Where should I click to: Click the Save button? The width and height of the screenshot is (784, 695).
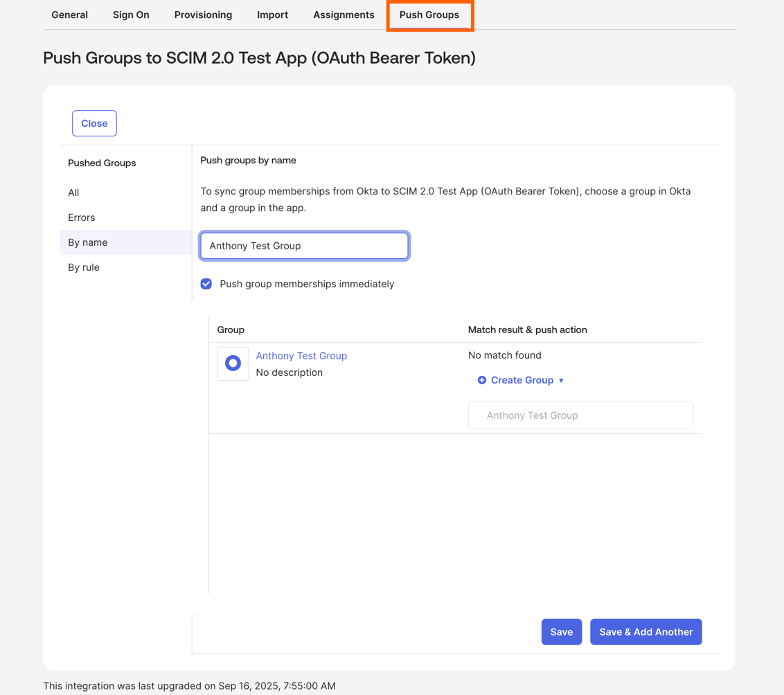(x=562, y=632)
